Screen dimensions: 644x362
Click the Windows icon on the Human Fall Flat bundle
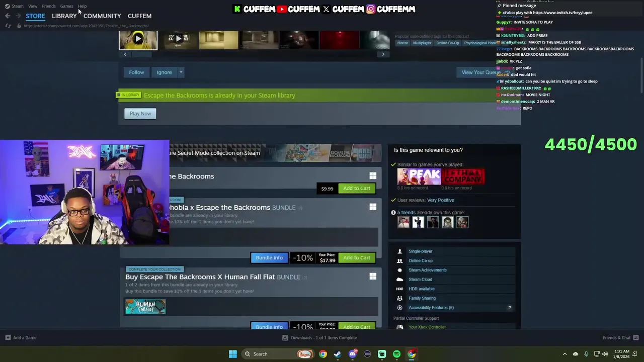373,277
